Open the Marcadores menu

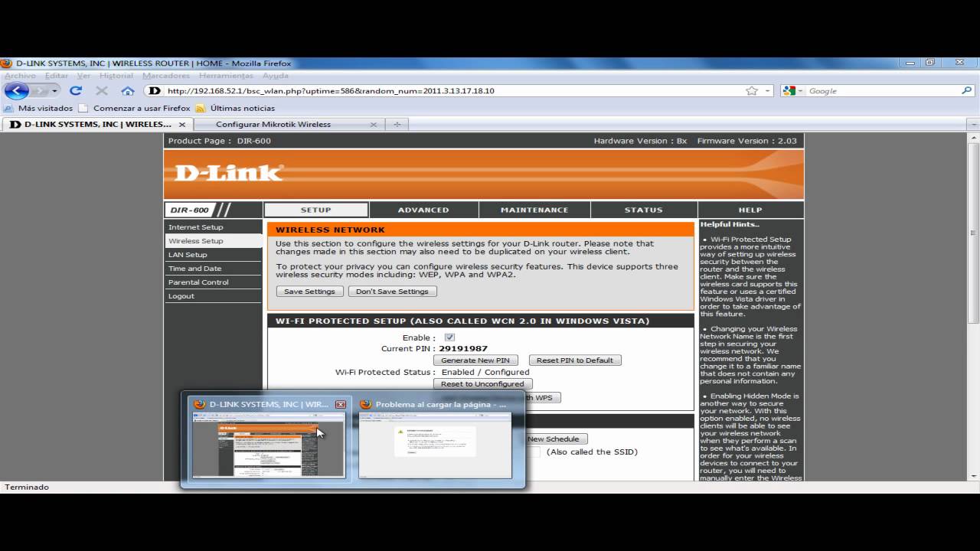point(166,76)
